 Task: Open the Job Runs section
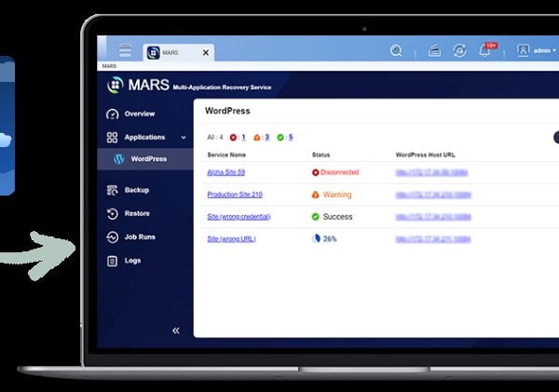click(x=140, y=237)
